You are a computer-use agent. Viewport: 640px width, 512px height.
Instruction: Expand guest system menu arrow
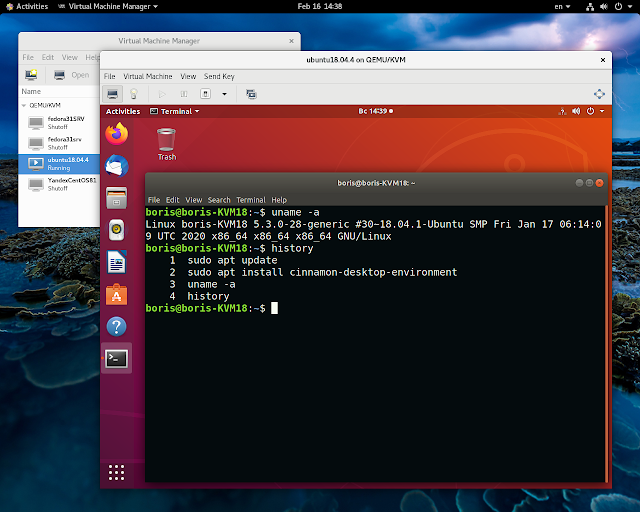(602, 111)
